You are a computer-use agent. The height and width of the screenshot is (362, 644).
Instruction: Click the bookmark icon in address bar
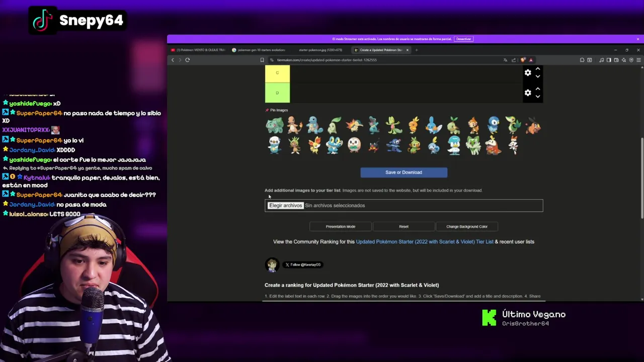262,60
